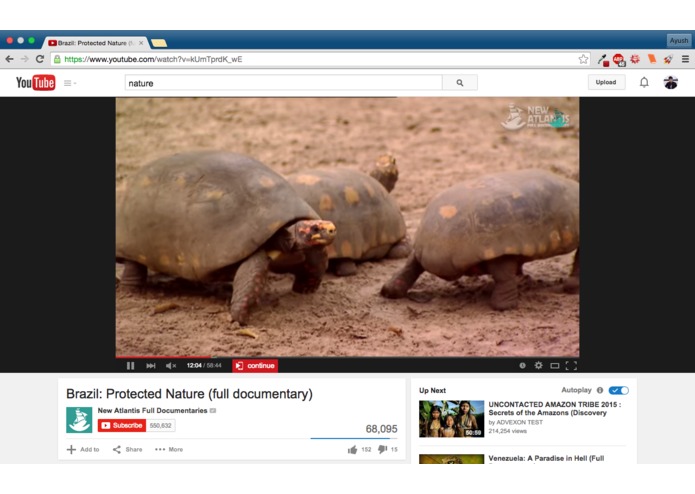Open the account avatar menu
The image size is (695, 494).
[x=671, y=82]
